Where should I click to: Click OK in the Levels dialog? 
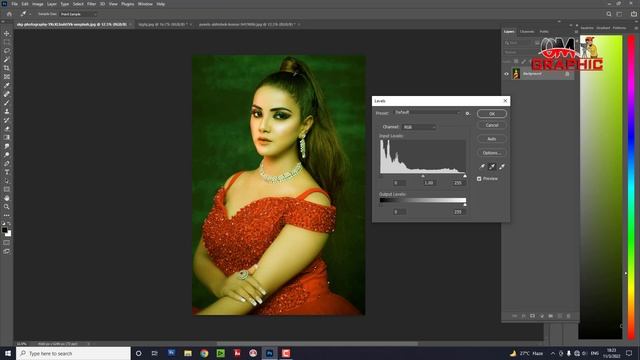pos(492,114)
